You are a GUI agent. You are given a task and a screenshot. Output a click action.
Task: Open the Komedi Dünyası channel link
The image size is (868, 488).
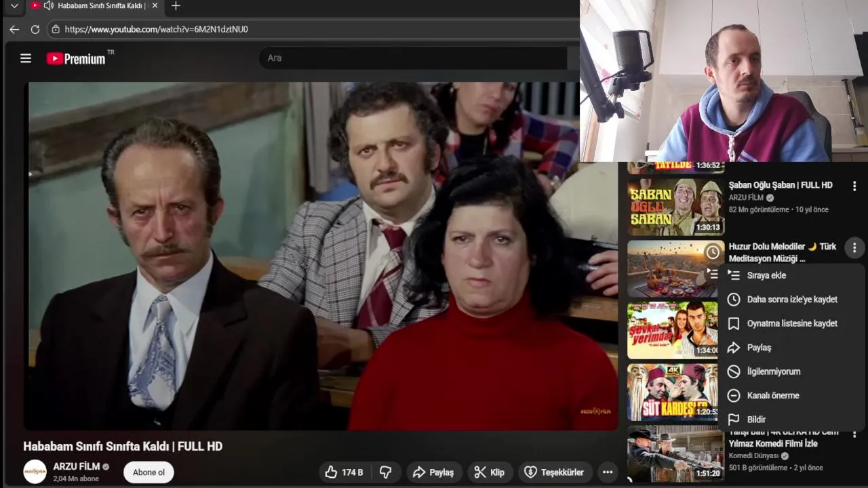(x=753, y=456)
